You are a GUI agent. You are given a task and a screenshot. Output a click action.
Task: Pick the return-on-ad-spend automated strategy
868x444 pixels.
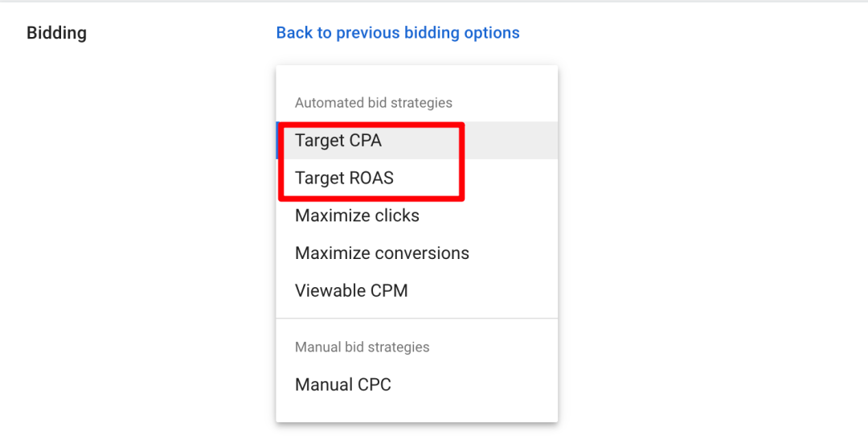pos(344,179)
